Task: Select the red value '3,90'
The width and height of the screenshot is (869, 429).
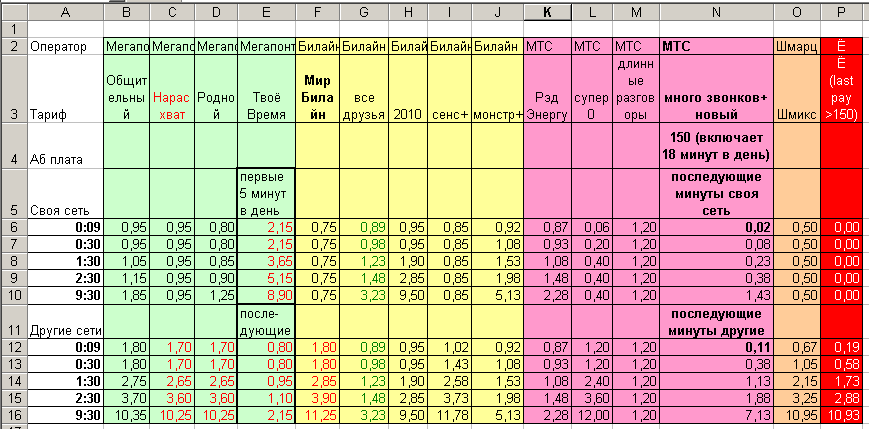Action: [x=318, y=398]
